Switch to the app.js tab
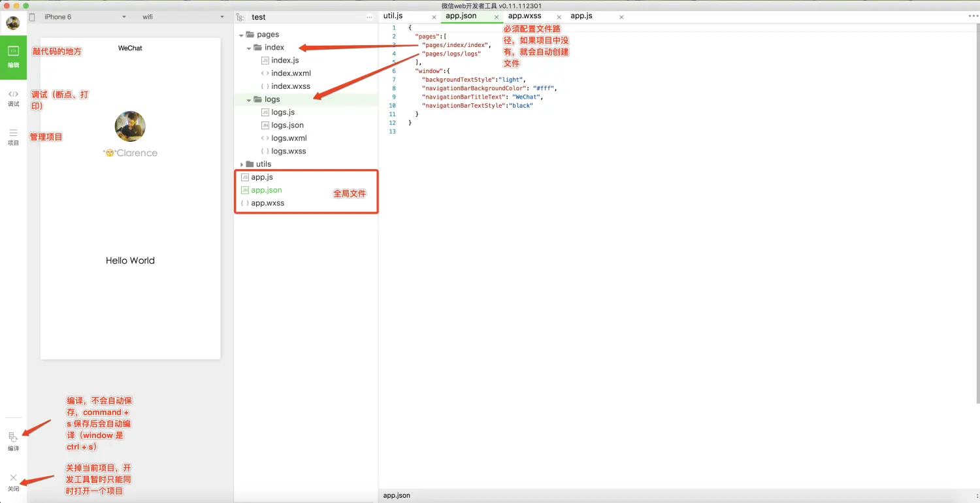 pyautogui.click(x=581, y=16)
